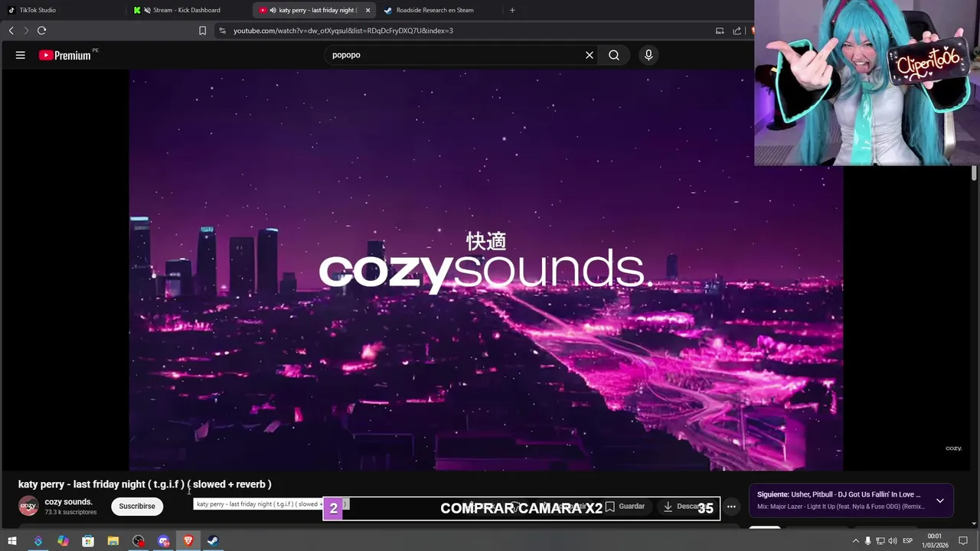Viewport: 980px width, 551px height.
Task: Bookmark this page in the address bar
Action: click(202, 31)
